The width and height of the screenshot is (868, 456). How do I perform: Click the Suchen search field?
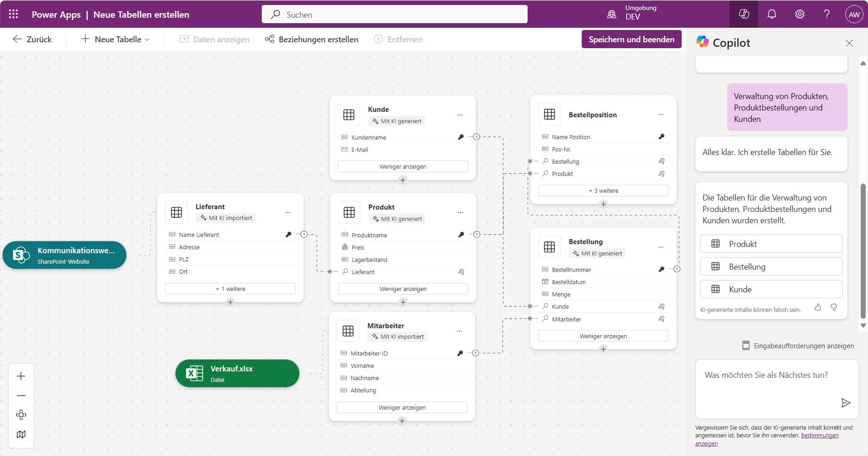point(394,14)
